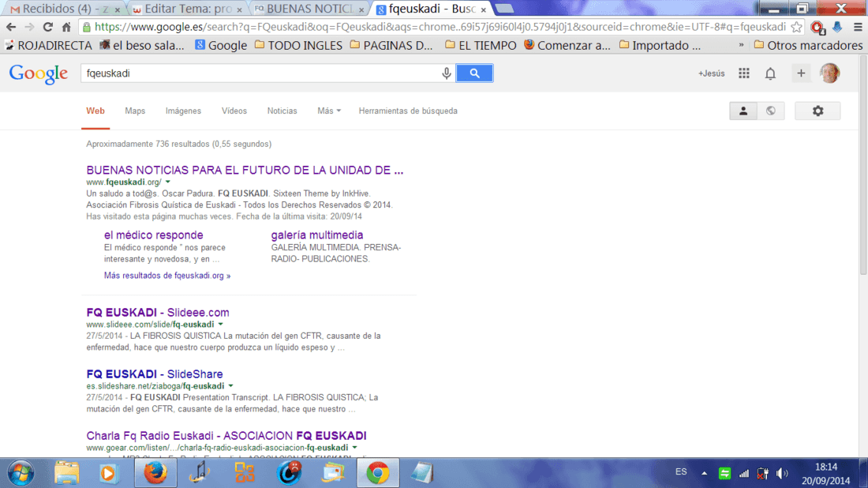Reload the current page
This screenshot has height=488, width=868.
48,27
